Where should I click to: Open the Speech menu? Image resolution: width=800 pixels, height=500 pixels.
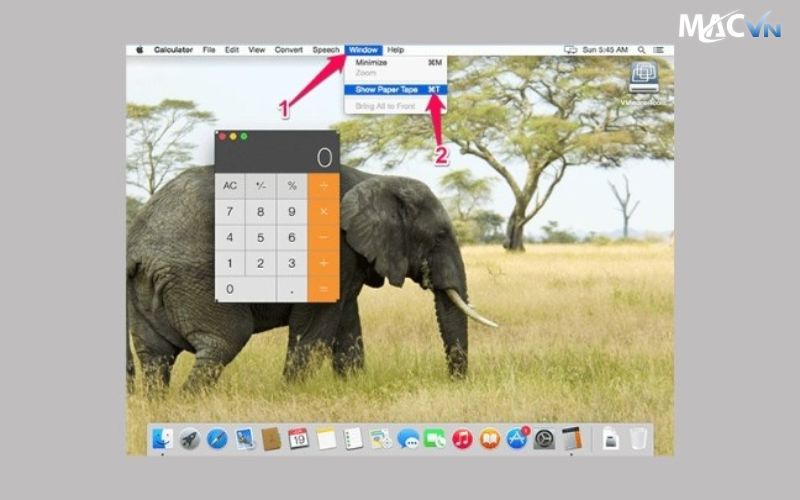tap(326, 49)
